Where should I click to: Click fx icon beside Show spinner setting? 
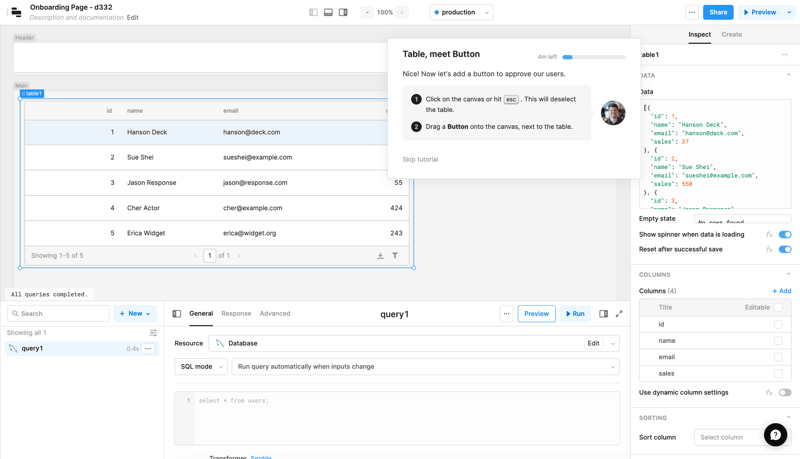(769, 235)
